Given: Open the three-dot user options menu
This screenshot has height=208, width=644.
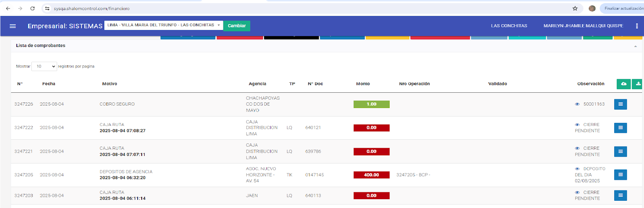Looking at the screenshot, I should pyautogui.click(x=637, y=26).
